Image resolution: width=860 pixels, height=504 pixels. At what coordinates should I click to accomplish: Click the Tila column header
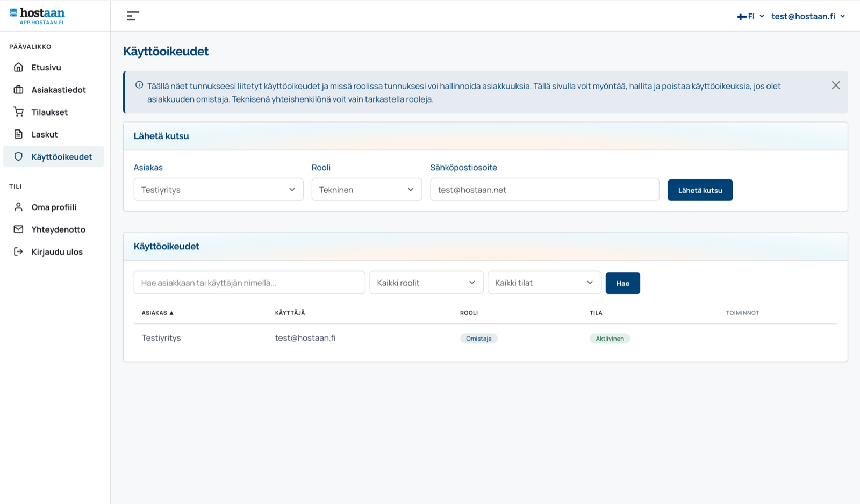pos(596,313)
